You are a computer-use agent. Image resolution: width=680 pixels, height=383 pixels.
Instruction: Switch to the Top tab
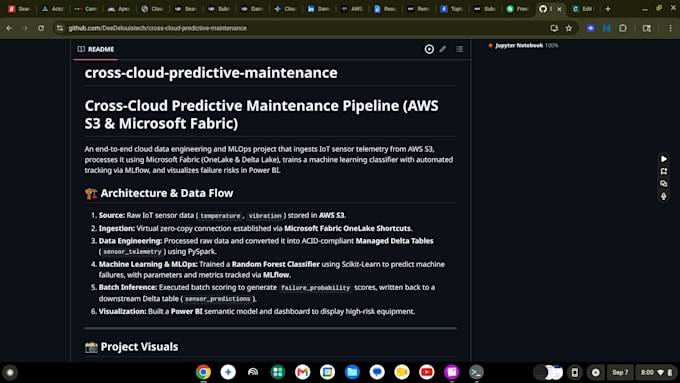click(x=451, y=9)
